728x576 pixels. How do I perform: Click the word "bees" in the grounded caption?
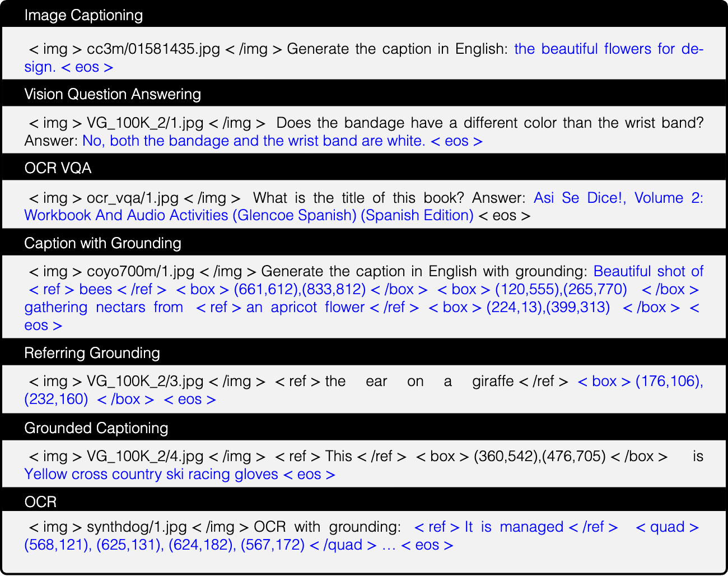96,290
